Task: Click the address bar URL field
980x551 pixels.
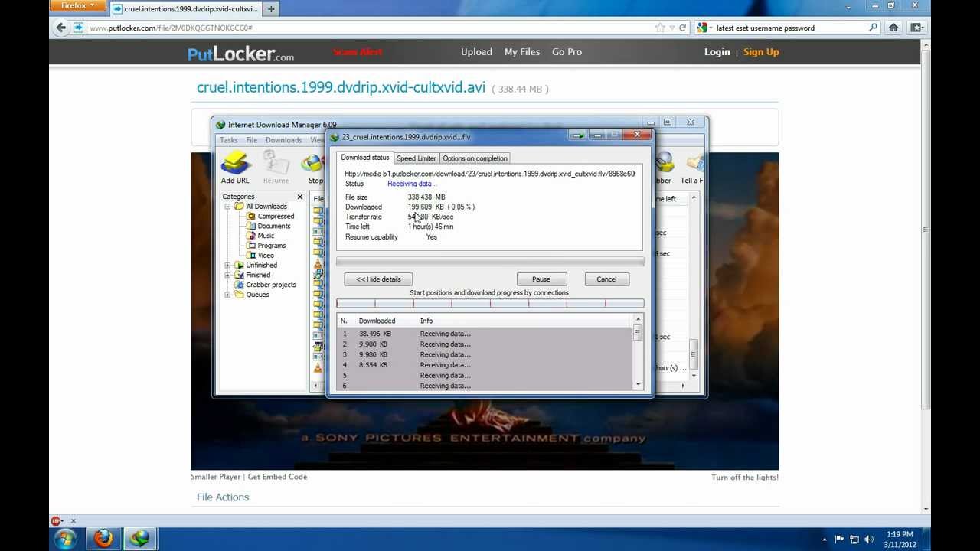Action: coord(367,28)
